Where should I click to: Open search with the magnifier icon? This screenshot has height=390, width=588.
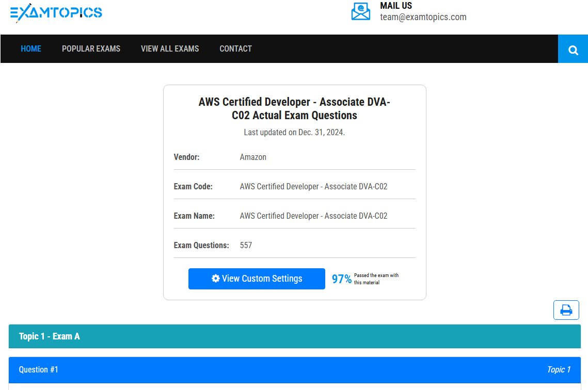point(573,50)
